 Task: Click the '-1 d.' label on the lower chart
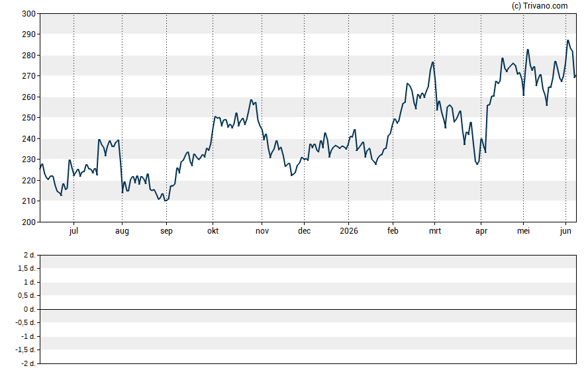pos(28,336)
